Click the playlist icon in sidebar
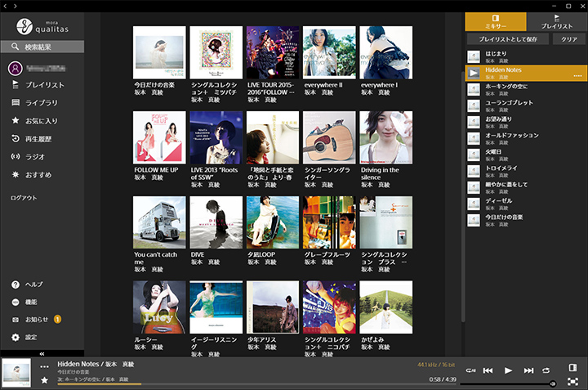 [x=16, y=85]
